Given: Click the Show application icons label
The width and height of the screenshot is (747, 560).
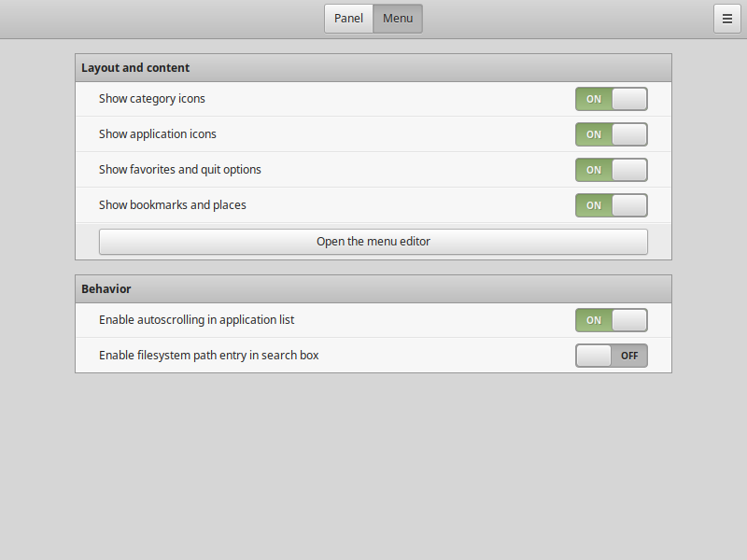Looking at the screenshot, I should pyautogui.click(x=158, y=134).
